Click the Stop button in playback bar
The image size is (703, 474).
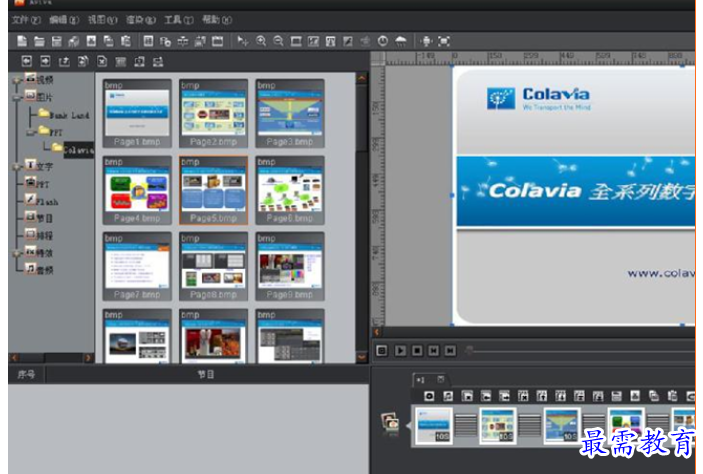click(417, 350)
